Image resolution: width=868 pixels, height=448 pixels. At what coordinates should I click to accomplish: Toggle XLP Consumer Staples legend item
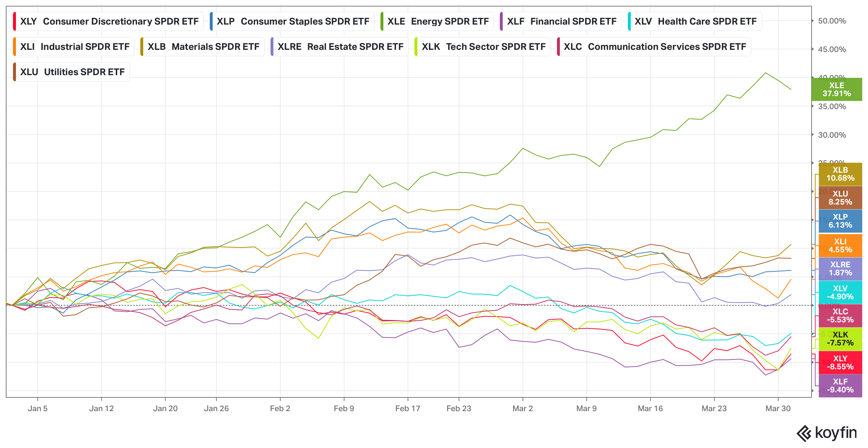[292, 21]
